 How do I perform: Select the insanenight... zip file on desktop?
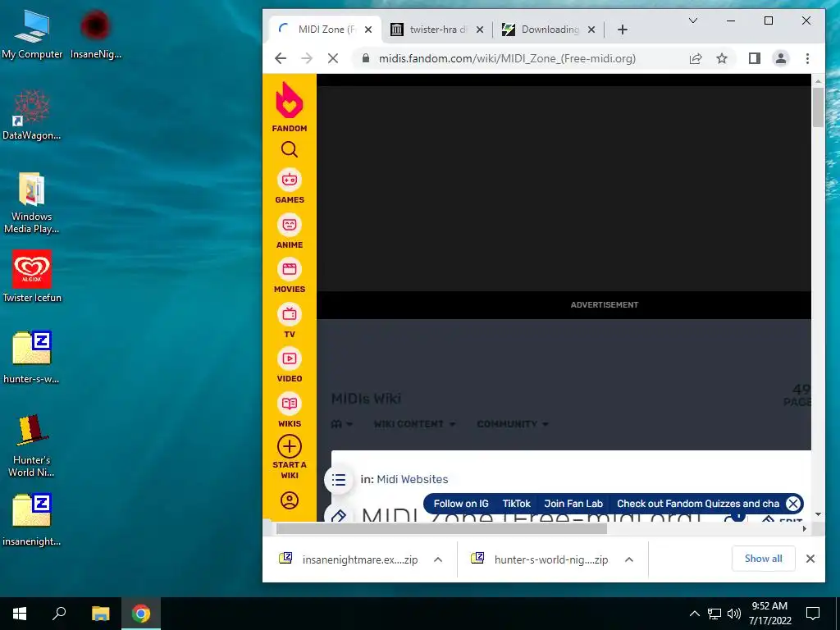pyautogui.click(x=32, y=519)
